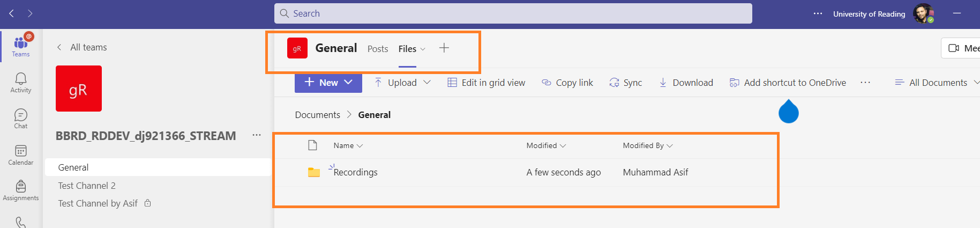
Task: Click the Search input field
Action: point(513,13)
